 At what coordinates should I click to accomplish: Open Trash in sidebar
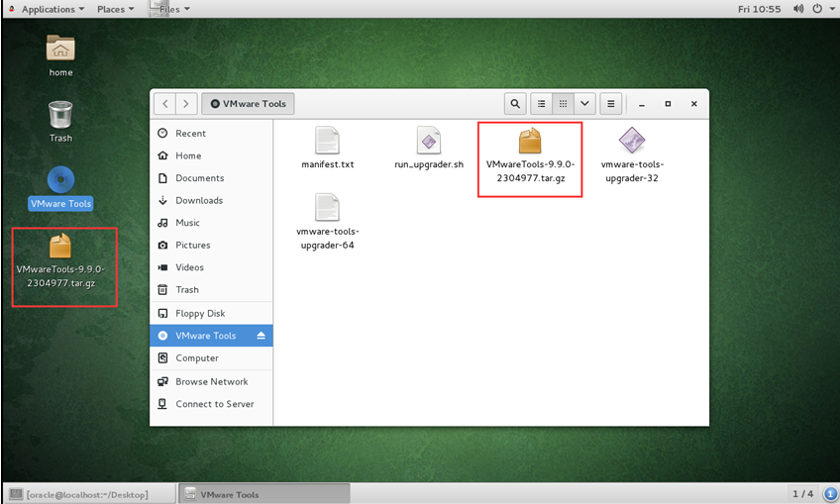[x=211, y=290]
